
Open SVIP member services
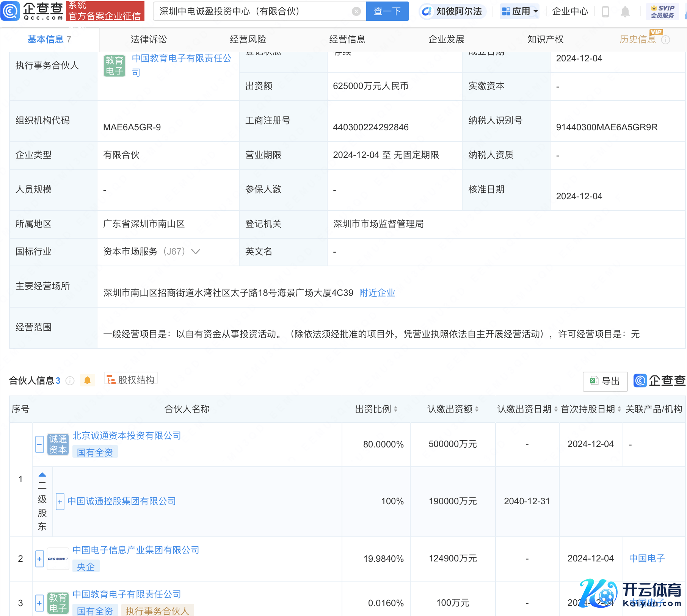(x=662, y=11)
